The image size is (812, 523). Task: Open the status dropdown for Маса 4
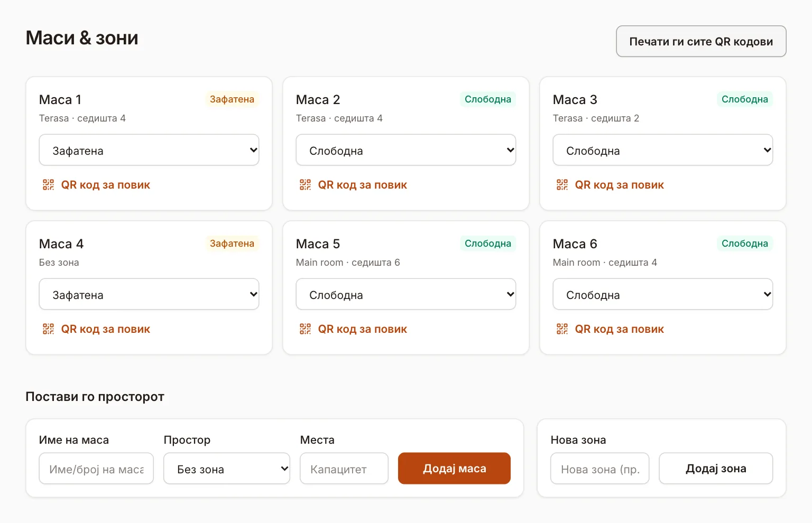(x=149, y=294)
